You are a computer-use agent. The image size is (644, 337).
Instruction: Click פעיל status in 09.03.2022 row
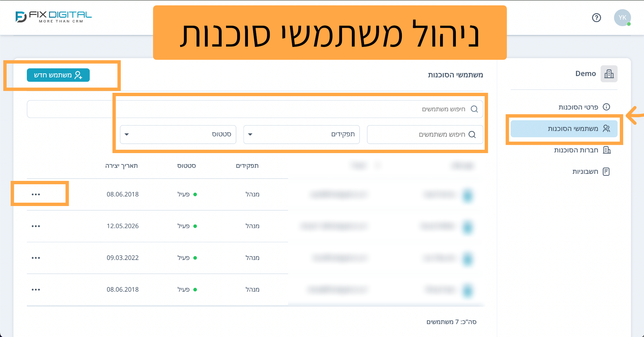(187, 258)
